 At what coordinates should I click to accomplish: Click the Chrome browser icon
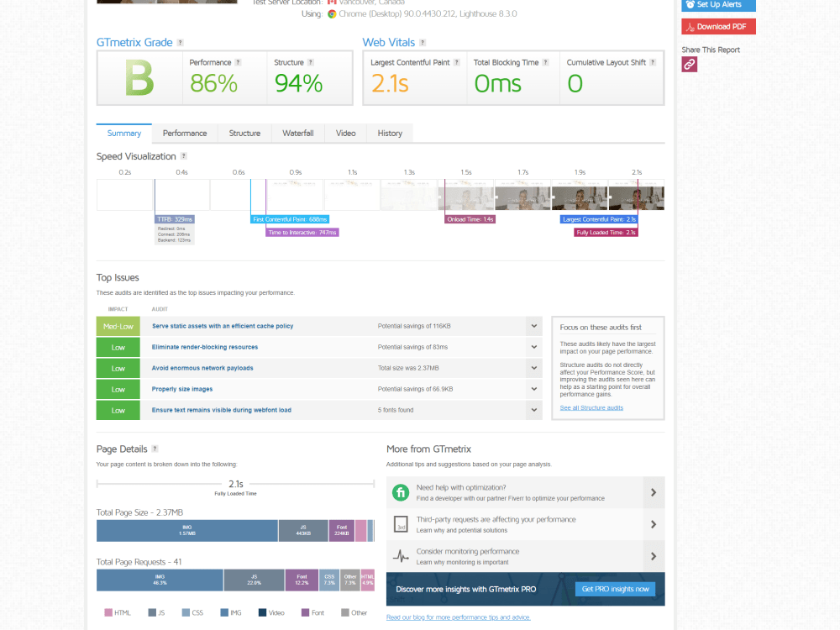click(332, 14)
